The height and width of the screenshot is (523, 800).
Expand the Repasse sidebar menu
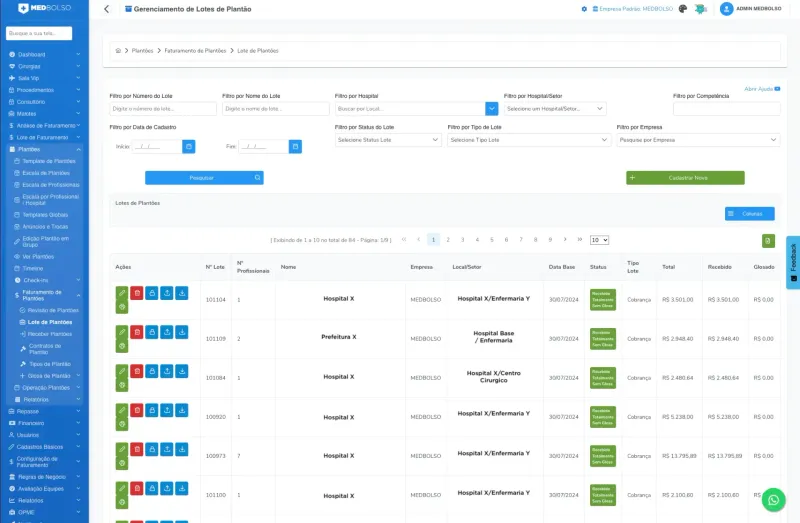[45, 411]
